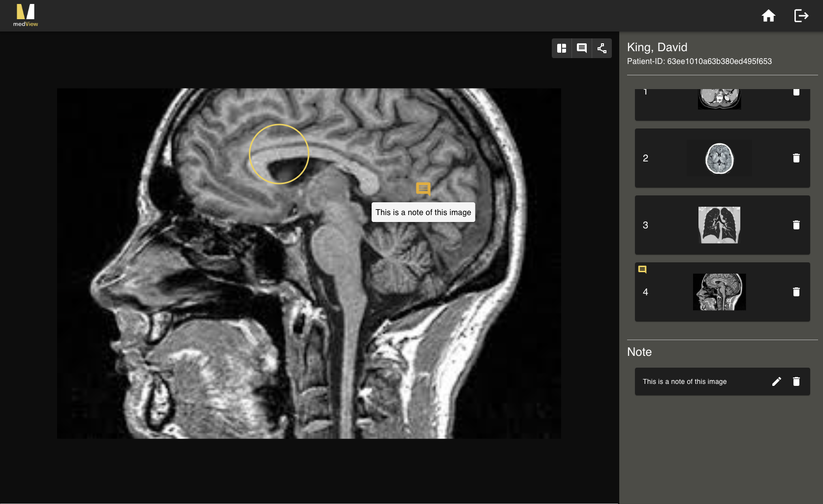
Task: Go to the home page icon
Action: [x=768, y=16]
